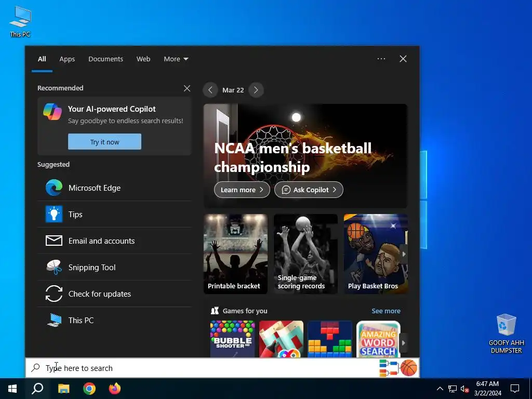Switch to the Documents tab
Screen dimensions: 532x399
coord(105,59)
